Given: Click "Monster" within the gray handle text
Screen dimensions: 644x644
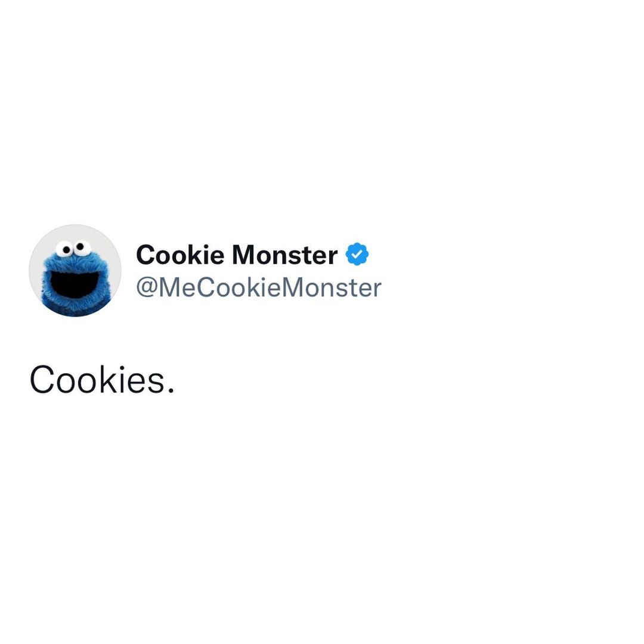Looking at the screenshot, I should pos(332,287).
